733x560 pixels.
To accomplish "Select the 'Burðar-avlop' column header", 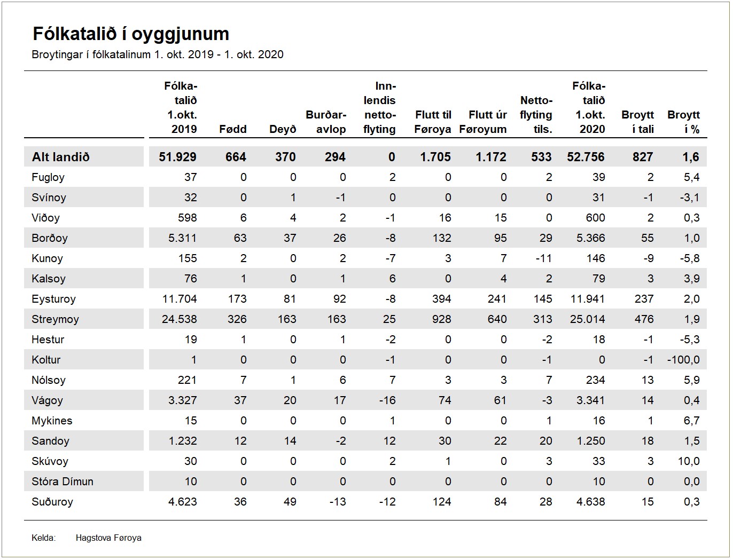I will tap(326, 122).
